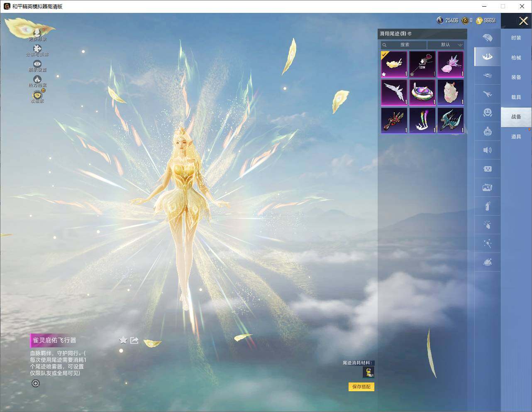The height and width of the screenshot is (412, 532).
Task: Open the 收藏家 collector badge icon
Action: point(37,95)
